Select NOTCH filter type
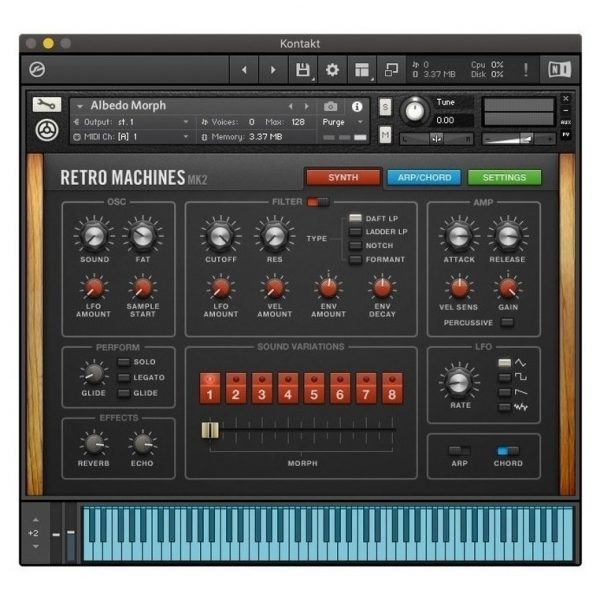 pyautogui.click(x=355, y=246)
